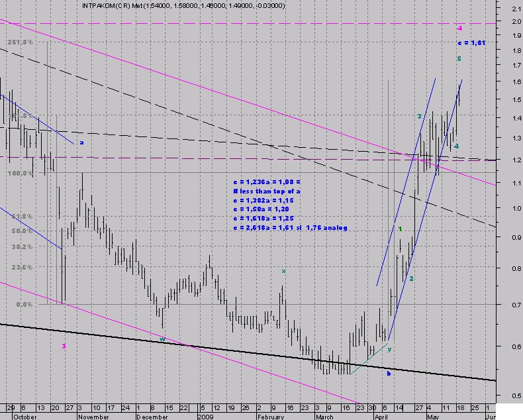Click the teal 'w' wave label
523x420 pixels.
coord(162,339)
